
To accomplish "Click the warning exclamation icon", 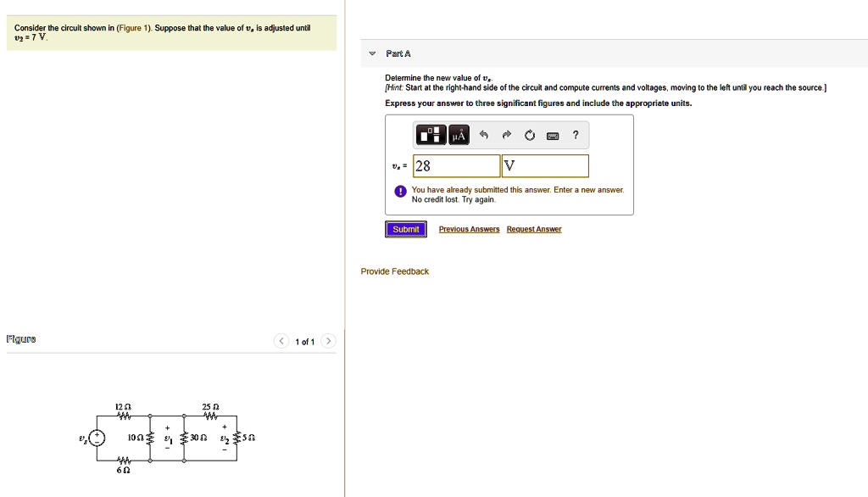I will pos(400,192).
